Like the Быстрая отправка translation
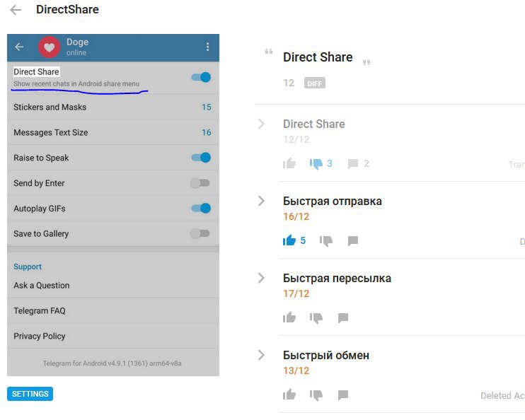This screenshot has width=525, height=420. 289,240
